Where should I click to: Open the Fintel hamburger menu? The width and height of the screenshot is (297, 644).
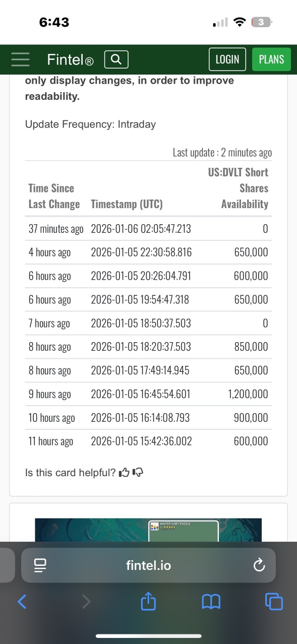pos(21,59)
